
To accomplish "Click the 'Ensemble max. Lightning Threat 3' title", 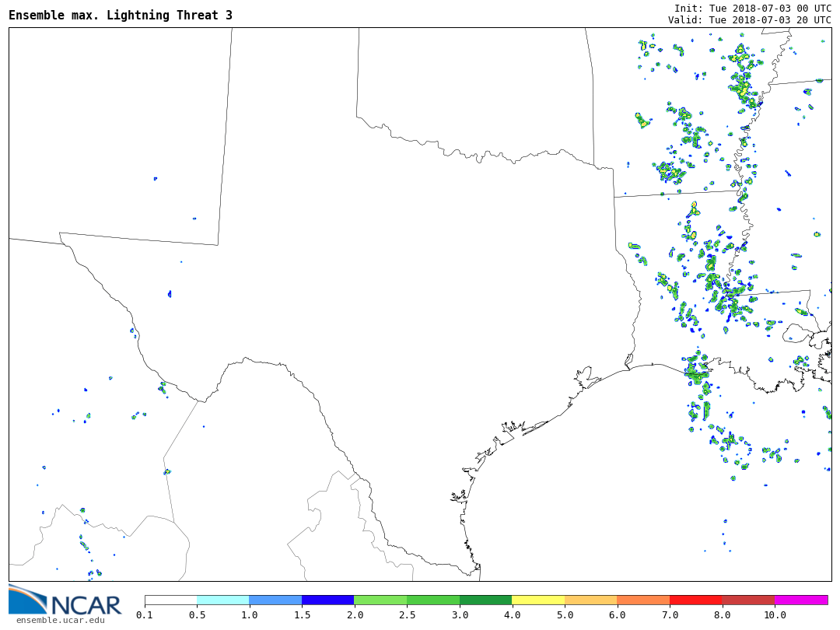I will tap(121, 16).
